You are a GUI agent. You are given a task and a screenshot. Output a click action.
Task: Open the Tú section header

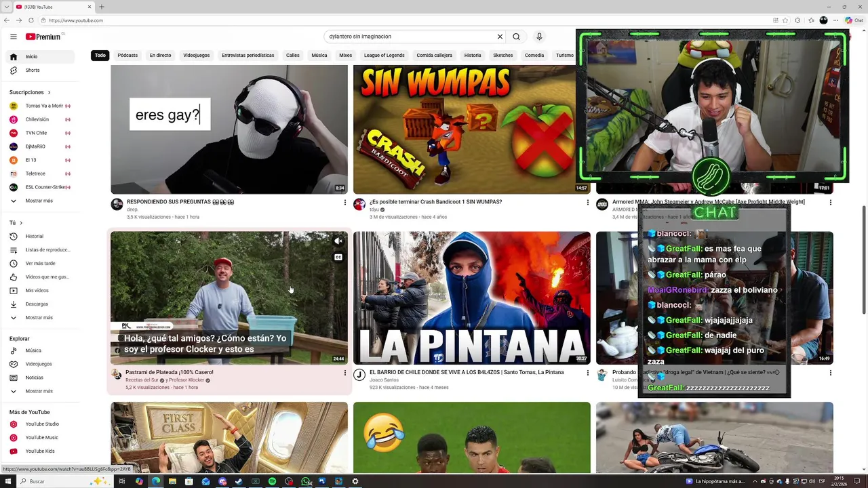pyautogui.click(x=16, y=223)
